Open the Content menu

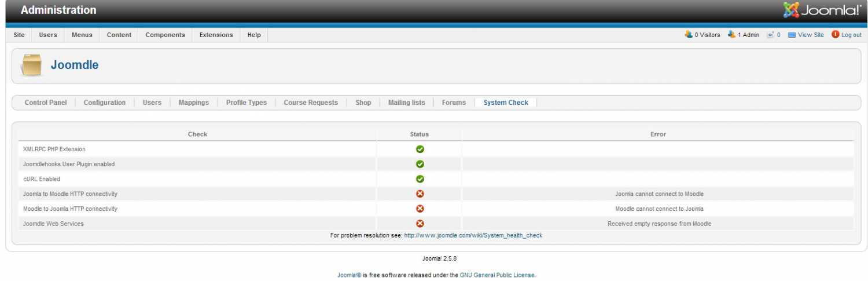click(x=119, y=35)
